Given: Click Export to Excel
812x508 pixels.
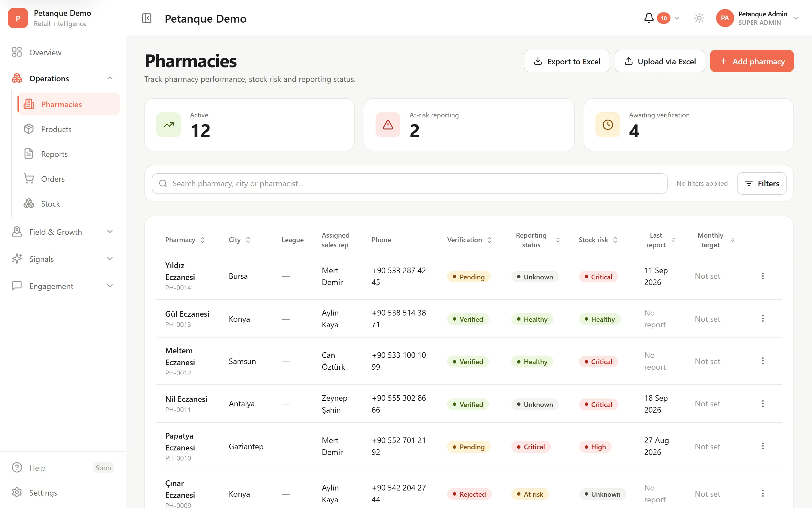Looking at the screenshot, I should (567, 61).
